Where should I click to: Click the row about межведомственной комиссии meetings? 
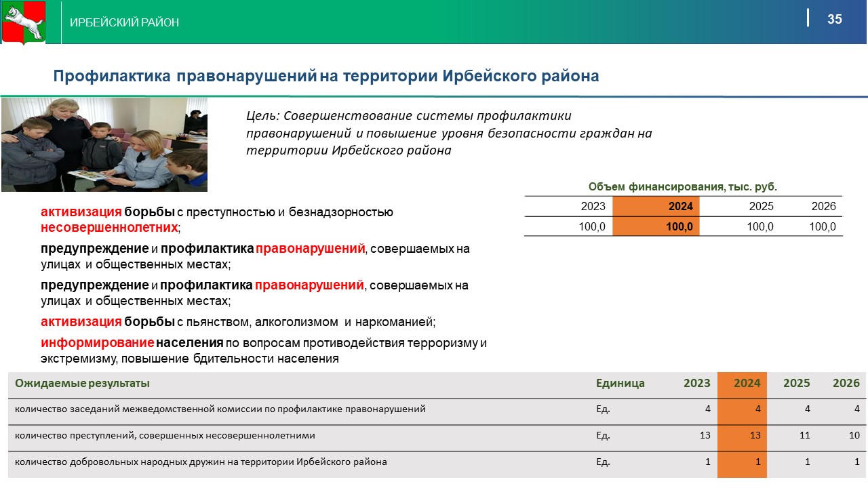pyautogui.click(x=220, y=409)
